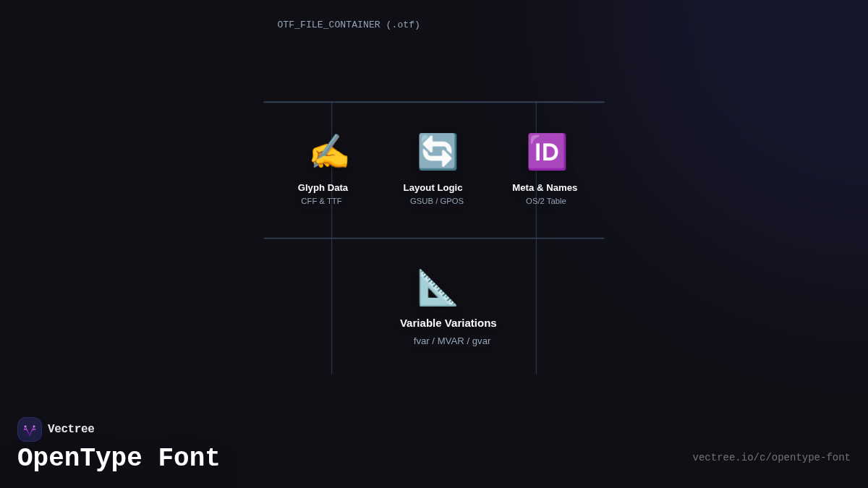
Task: Click the Vectree logo icon
Action: point(30,429)
